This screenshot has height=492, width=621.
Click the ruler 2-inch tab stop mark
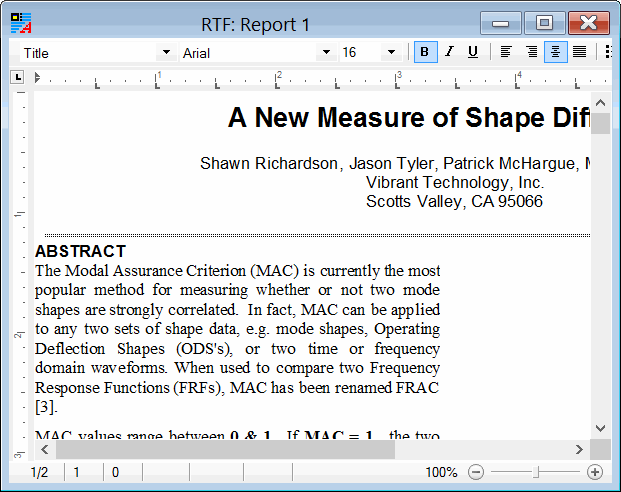278,84
